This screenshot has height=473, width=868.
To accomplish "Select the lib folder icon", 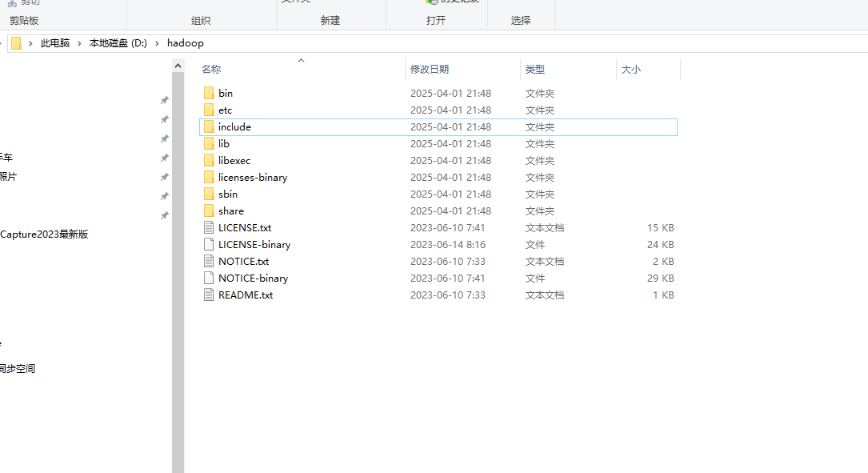I will [x=209, y=143].
